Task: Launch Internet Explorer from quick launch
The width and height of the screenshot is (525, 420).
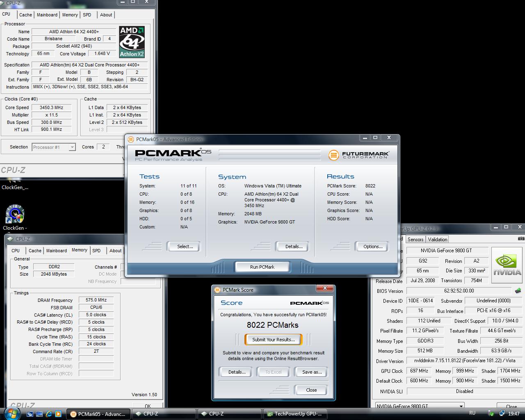Action: [49, 414]
